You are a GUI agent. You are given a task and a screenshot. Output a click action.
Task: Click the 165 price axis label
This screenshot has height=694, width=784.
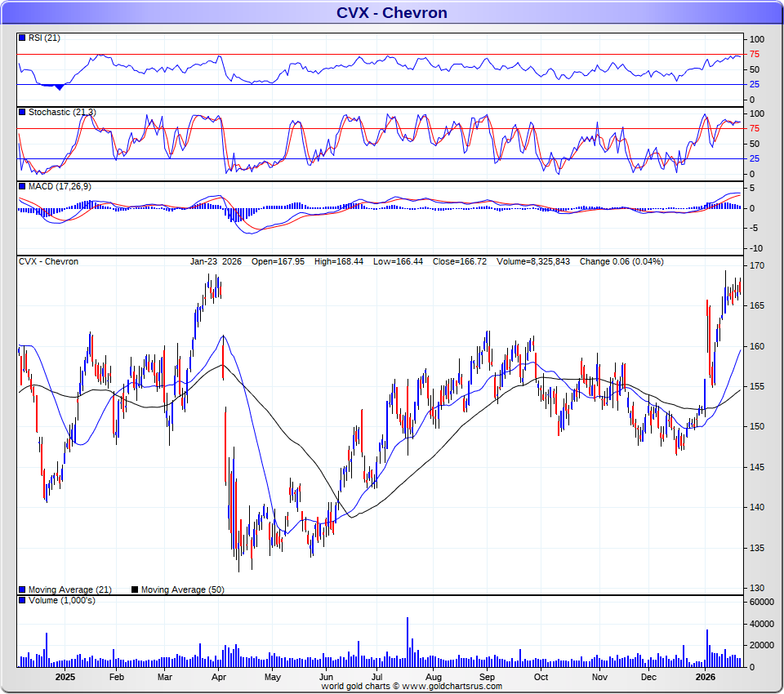(757, 305)
